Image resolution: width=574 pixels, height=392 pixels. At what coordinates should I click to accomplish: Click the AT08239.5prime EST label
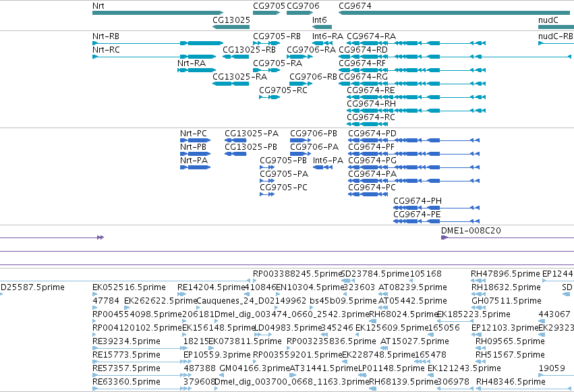[x=413, y=287]
